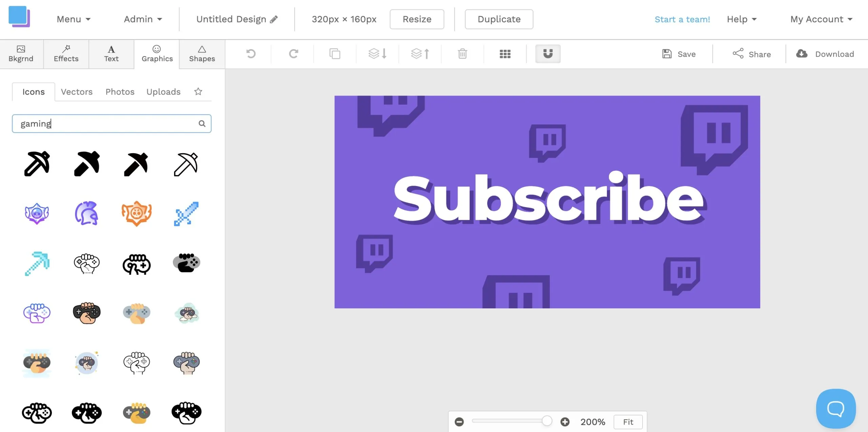This screenshot has height=432, width=868.
Task: Open the Effects tab
Action: click(x=66, y=54)
